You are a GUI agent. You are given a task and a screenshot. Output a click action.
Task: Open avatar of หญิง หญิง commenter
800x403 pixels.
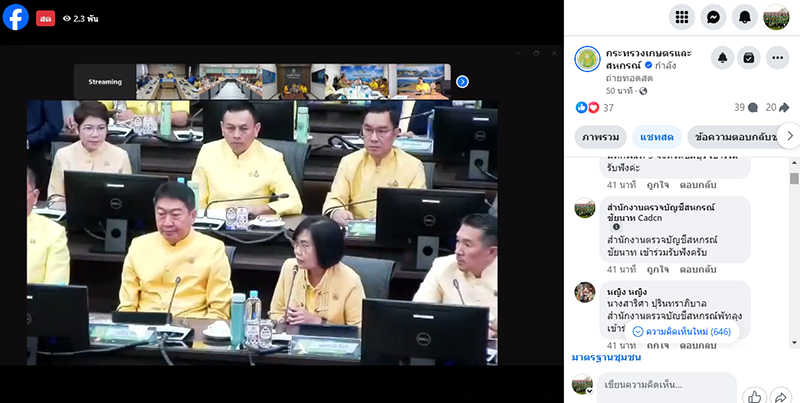pos(585,292)
